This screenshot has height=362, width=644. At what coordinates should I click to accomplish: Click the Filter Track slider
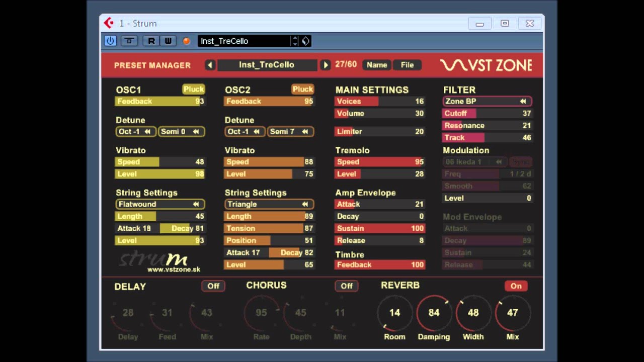point(488,138)
